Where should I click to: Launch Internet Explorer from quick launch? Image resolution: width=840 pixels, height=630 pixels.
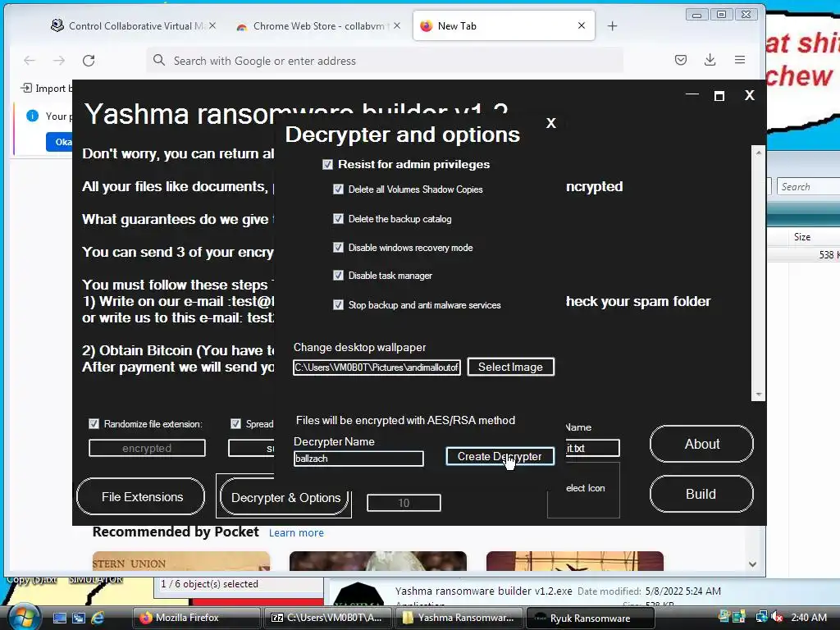coord(98,618)
